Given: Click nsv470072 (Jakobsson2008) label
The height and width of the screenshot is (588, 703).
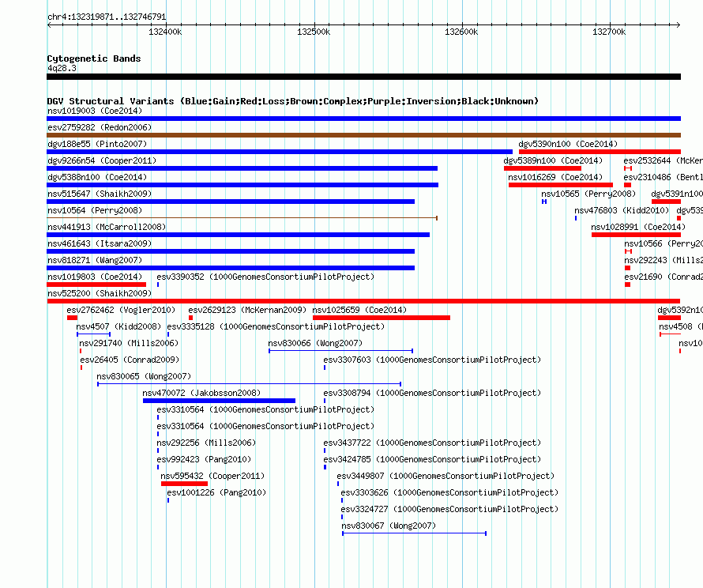Looking at the screenshot, I should (201, 393).
